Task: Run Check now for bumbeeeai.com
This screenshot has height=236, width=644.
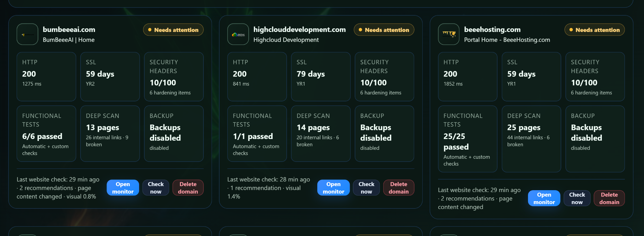Action: coord(156,188)
